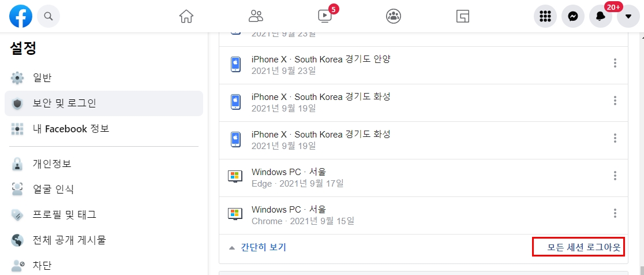644x275 pixels.
Task: Click tag icon beside 프로필 및 태그
Action: click(17, 215)
